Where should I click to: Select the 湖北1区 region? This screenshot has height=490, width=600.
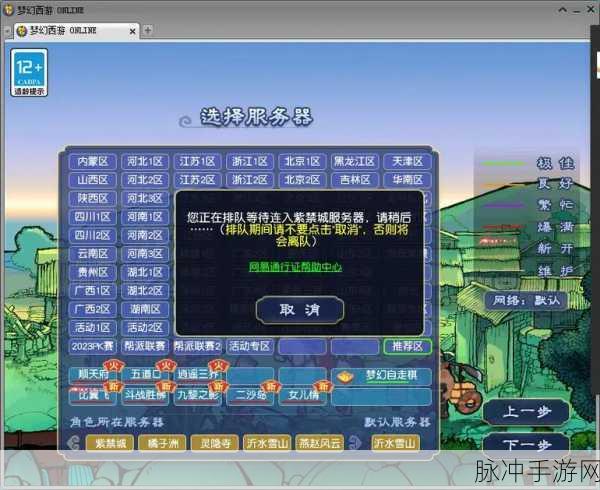pyautogui.click(x=145, y=272)
